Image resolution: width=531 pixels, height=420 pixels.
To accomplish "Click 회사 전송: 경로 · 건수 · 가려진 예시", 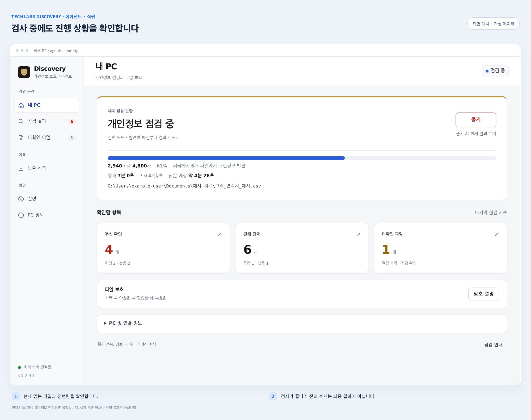I will (x=127, y=344).
